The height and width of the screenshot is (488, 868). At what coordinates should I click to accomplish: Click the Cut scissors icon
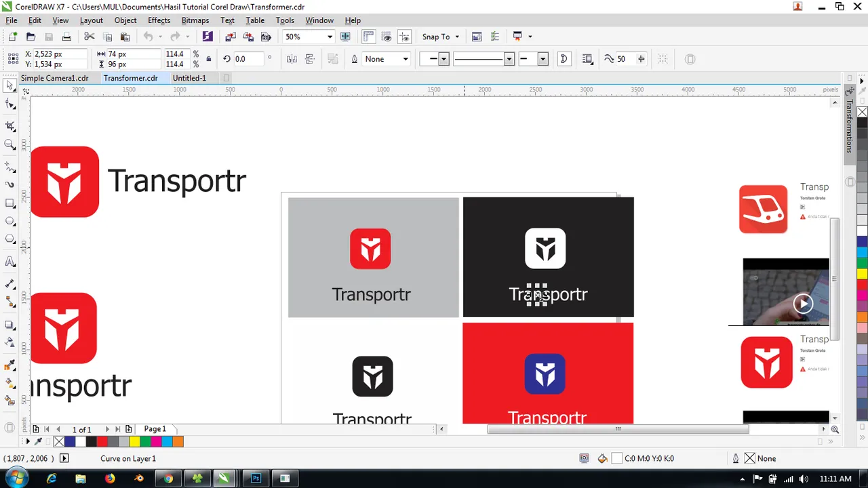(x=89, y=37)
